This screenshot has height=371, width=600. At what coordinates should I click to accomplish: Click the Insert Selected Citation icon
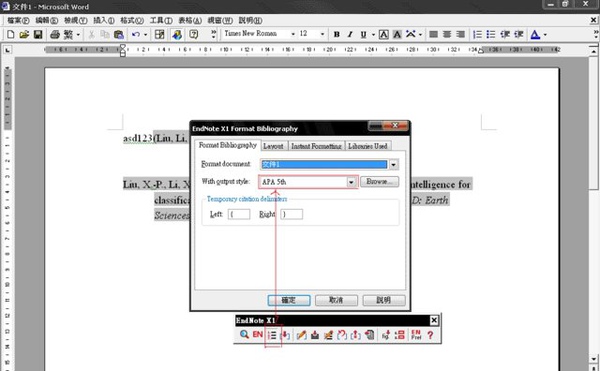click(x=285, y=335)
